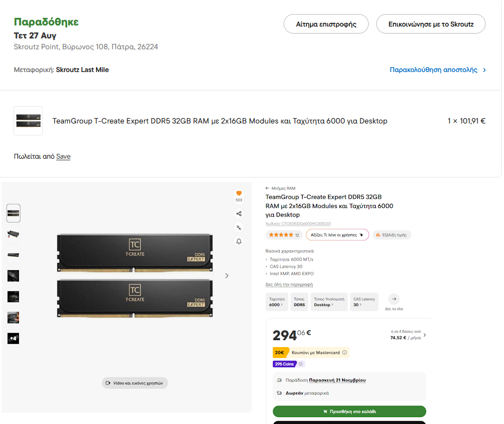Click Αίτημα επιστροφής button
Viewport: 504px width, 424px height.
pos(326,24)
